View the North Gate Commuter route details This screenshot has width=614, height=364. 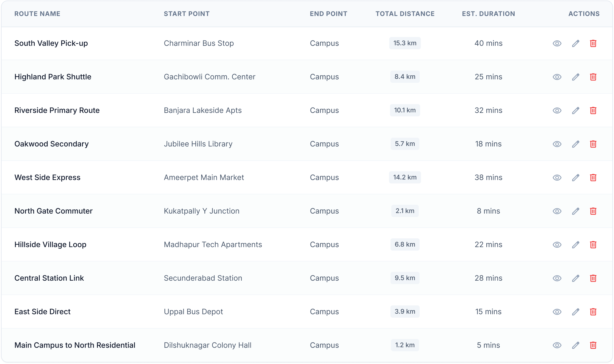pos(557,211)
